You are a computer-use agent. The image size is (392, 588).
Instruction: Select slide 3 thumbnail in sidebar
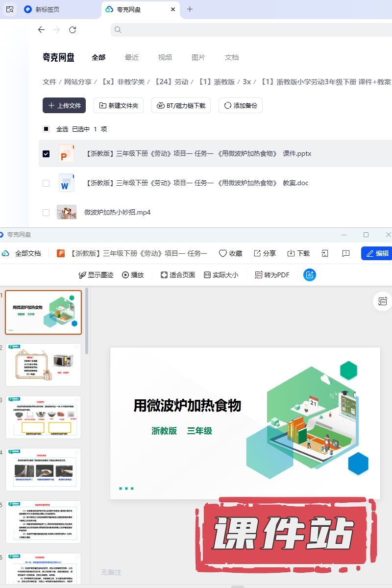(x=43, y=417)
